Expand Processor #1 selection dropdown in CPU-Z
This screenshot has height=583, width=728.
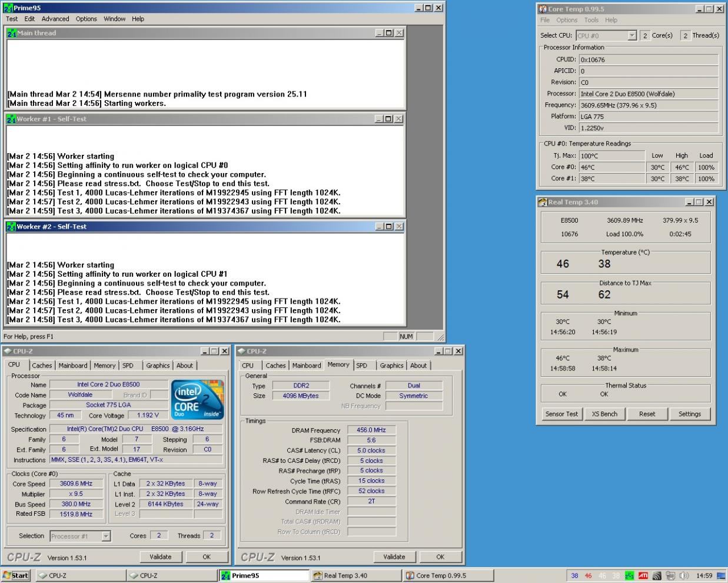[106, 536]
